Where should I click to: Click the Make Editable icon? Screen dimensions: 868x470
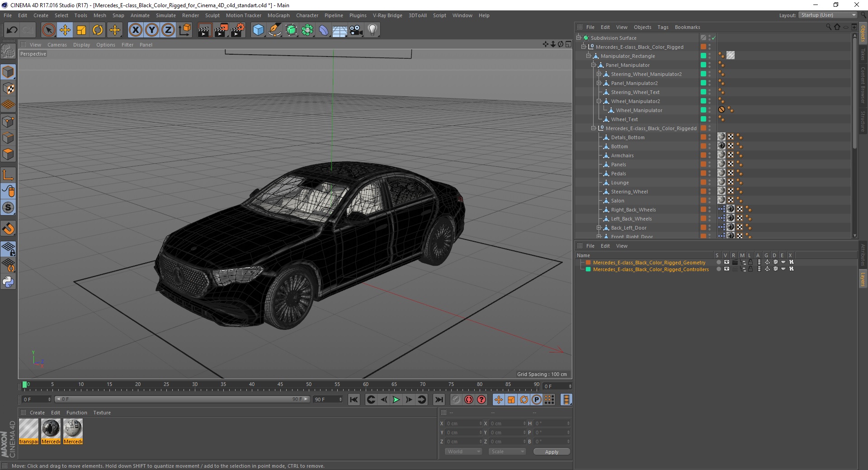(x=8, y=52)
